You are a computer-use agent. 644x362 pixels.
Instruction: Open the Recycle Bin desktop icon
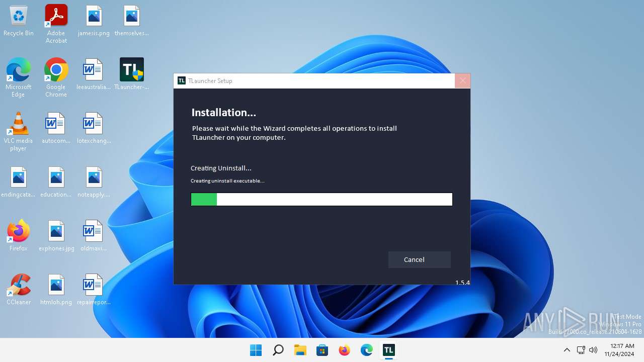pos(19,21)
